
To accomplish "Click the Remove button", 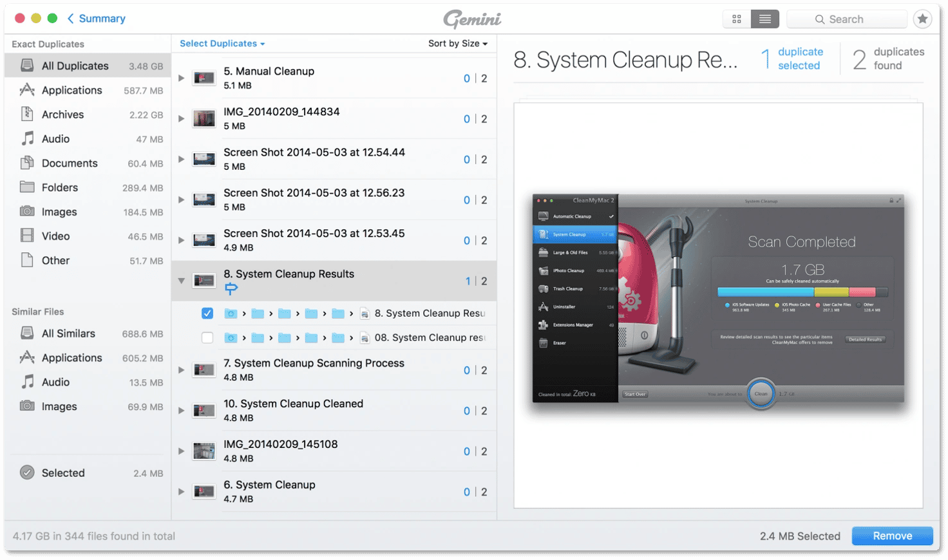I will [892, 536].
